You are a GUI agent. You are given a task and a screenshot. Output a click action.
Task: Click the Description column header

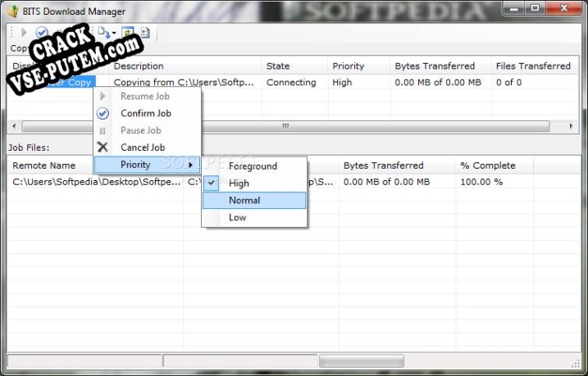[185, 66]
